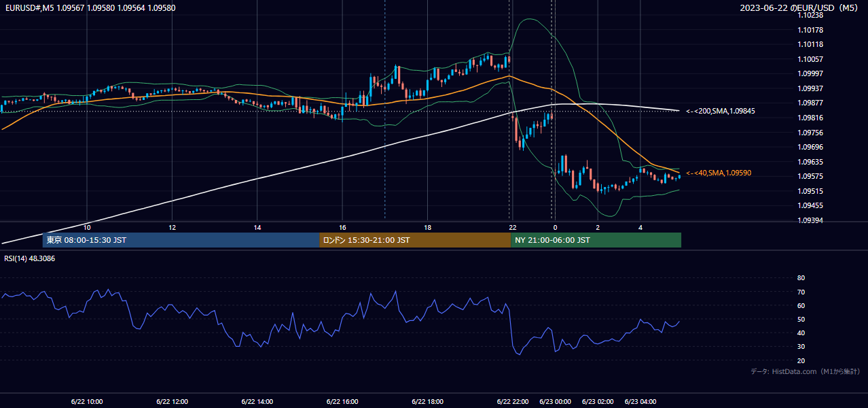
Task: Select the 東京 08:00-15:30 JST session bar
Action: tap(181, 240)
